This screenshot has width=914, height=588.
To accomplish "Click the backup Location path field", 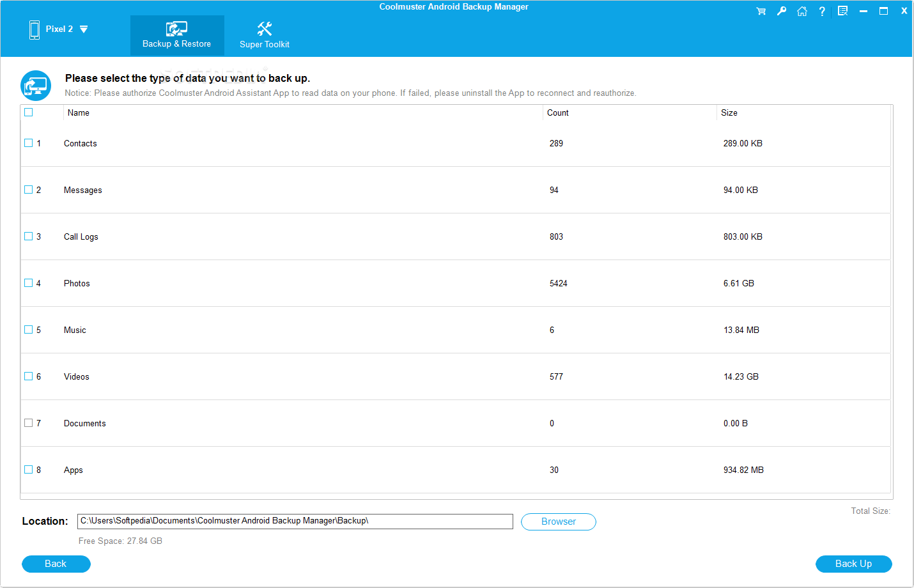I will click(x=295, y=522).
